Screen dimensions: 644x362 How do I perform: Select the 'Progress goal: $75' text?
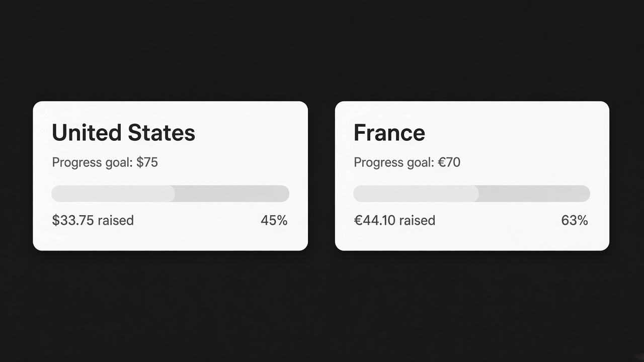105,163
